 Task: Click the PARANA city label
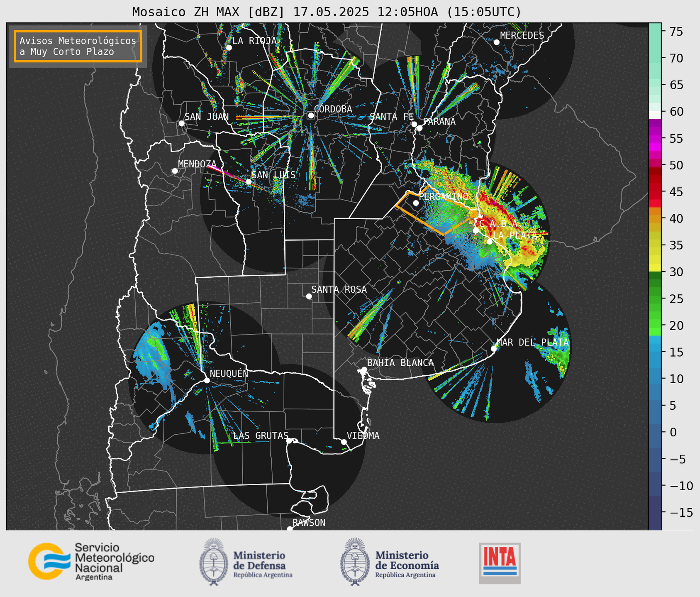click(439, 122)
